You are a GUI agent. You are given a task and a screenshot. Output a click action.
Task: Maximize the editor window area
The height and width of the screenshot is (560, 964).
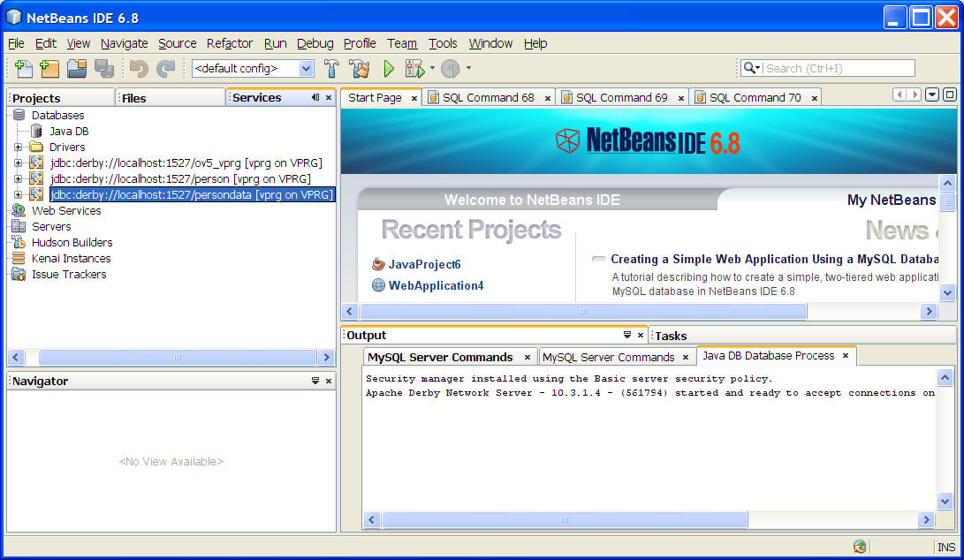(x=950, y=95)
